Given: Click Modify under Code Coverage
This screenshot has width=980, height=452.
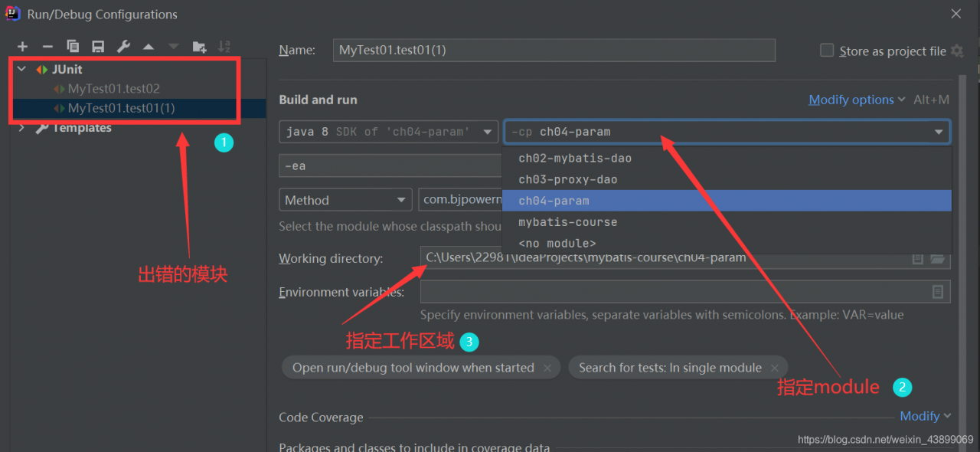Looking at the screenshot, I should 920,416.
